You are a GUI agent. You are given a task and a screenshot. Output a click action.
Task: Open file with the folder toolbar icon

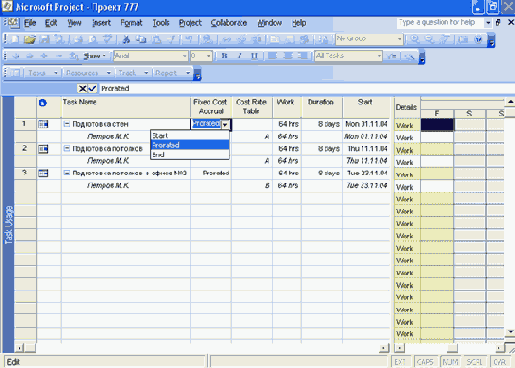(x=30, y=39)
